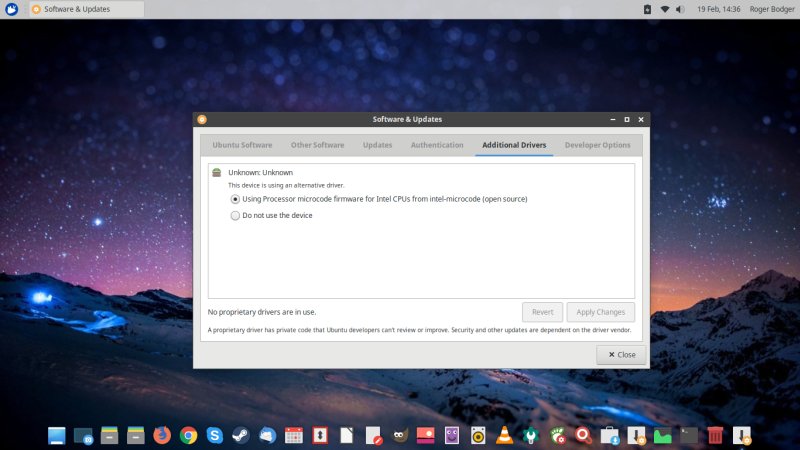Open the Other Software tab

tap(317, 145)
